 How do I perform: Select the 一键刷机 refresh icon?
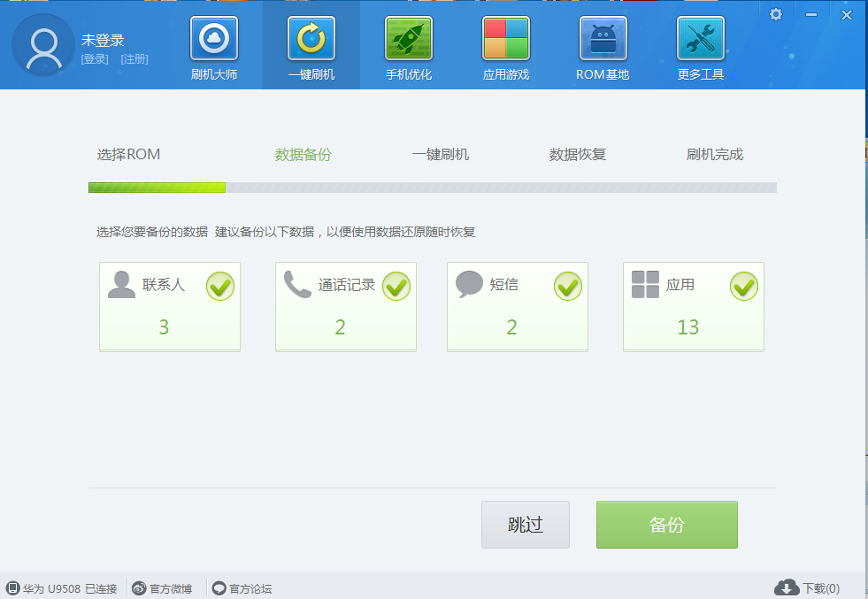pyautogui.click(x=311, y=38)
